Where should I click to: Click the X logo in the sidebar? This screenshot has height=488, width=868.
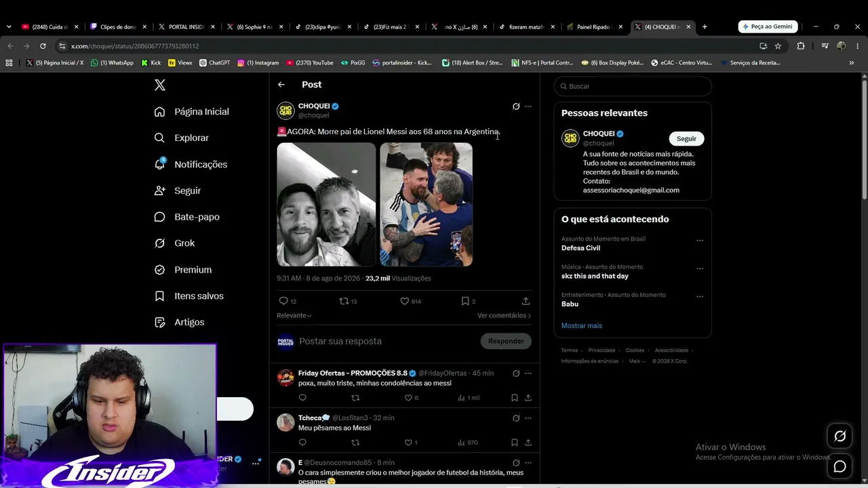[160, 85]
